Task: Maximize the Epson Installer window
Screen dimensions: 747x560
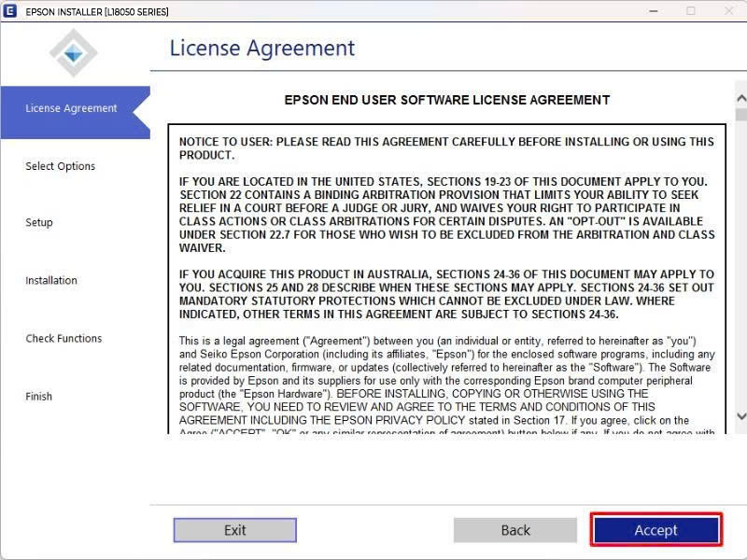Action: [691, 11]
